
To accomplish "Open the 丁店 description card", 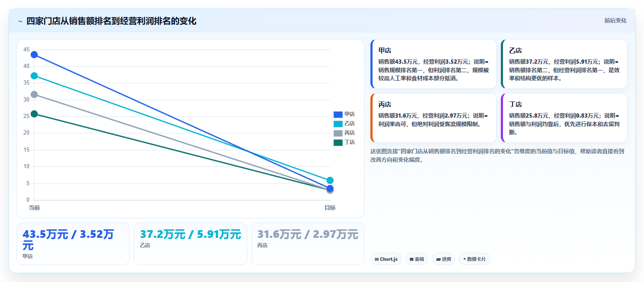I will [x=564, y=118].
